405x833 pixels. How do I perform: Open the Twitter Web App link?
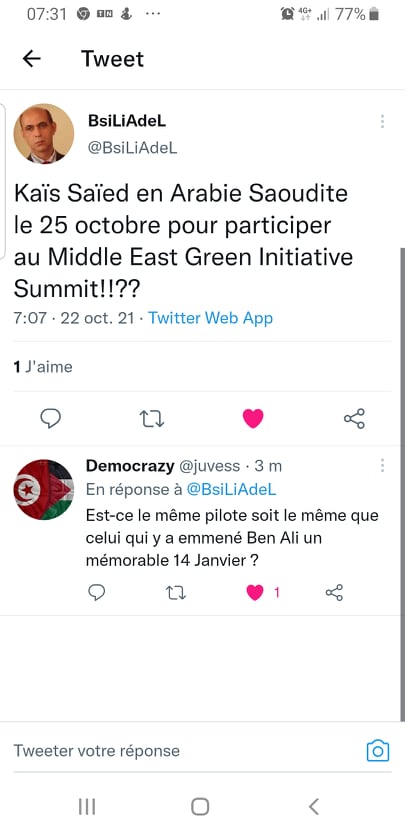(x=210, y=318)
